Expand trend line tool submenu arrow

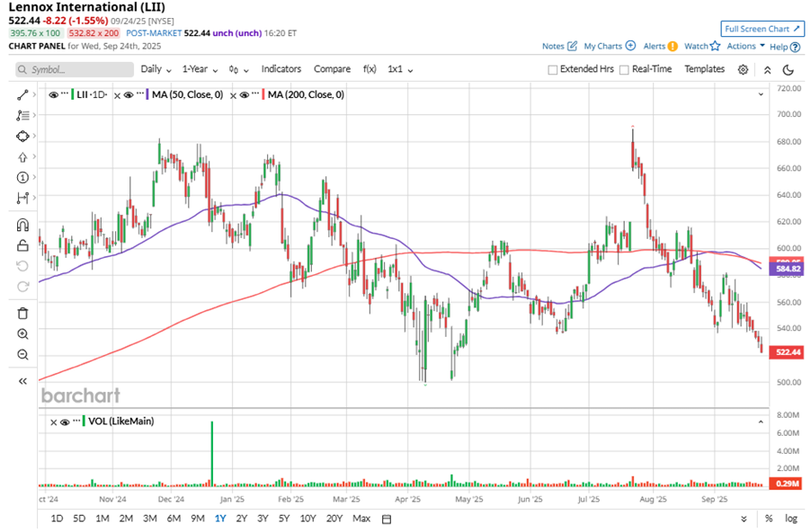click(34, 94)
